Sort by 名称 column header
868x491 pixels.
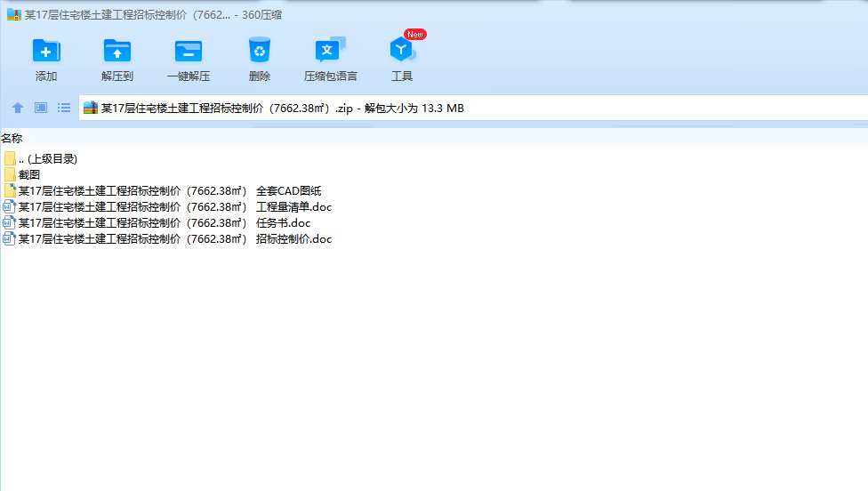pyautogui.click(x=12, y=139)
